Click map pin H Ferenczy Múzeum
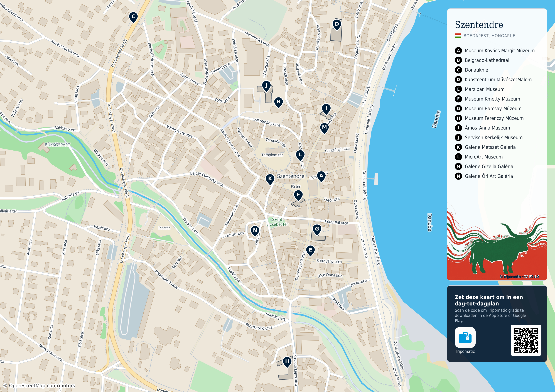Screen dimensions: 555x392 tap(287, 362)
